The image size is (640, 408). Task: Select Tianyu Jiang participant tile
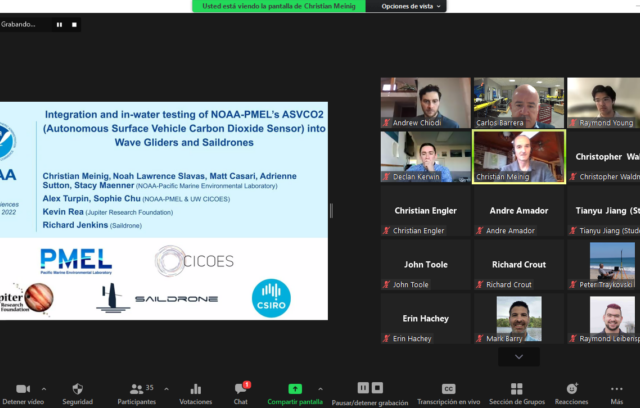604,211
